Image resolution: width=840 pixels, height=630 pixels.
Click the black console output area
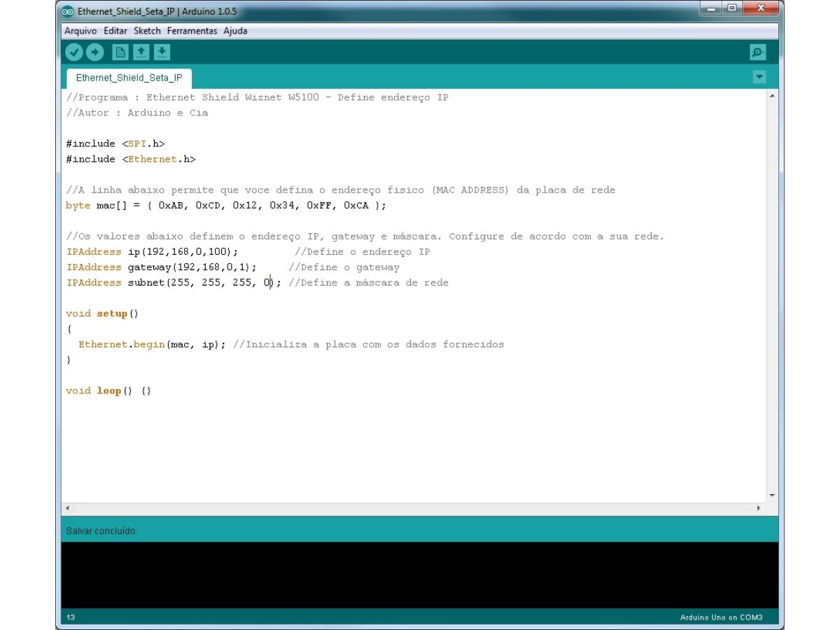pyautogui.click(x=420, y=575)
